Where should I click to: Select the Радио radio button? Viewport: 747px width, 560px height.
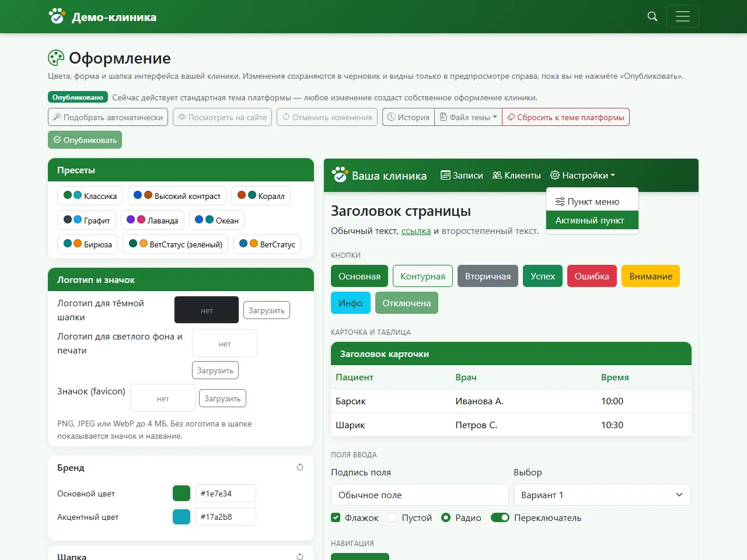[446, 517]
